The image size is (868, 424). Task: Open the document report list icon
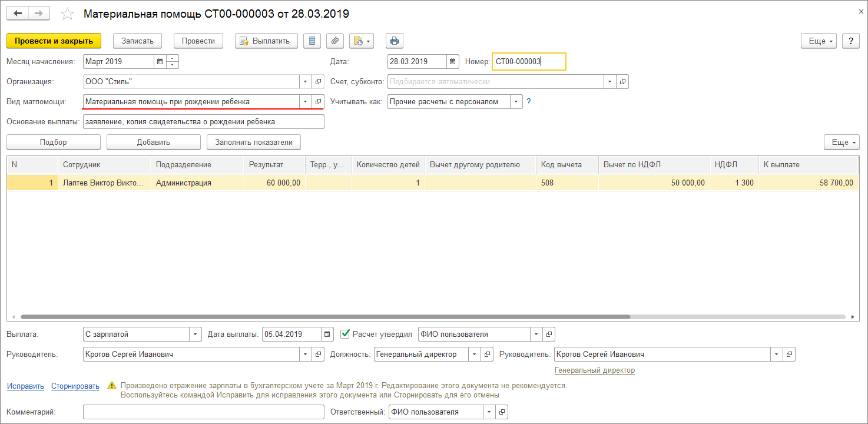312,41
